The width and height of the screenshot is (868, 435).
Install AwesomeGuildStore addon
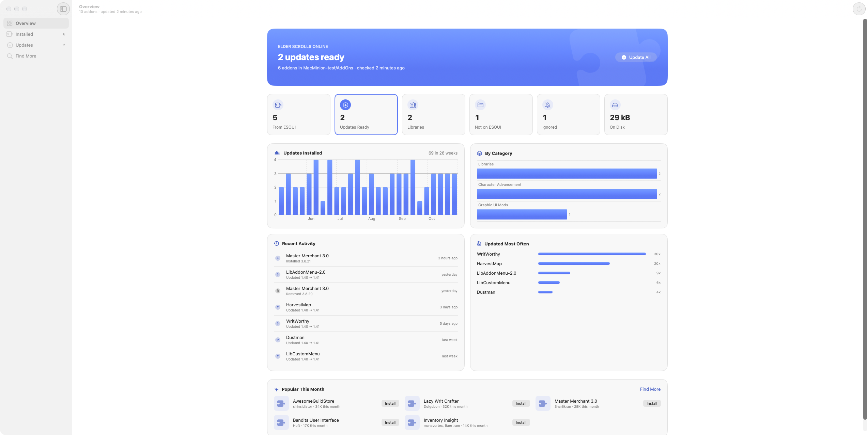pos(390,403)
